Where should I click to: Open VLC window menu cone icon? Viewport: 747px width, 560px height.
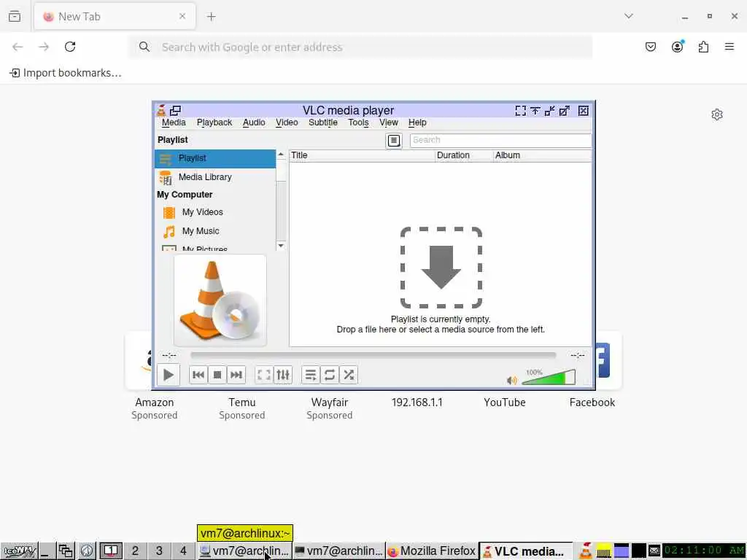pyautogui.click(x=161, y=111)
